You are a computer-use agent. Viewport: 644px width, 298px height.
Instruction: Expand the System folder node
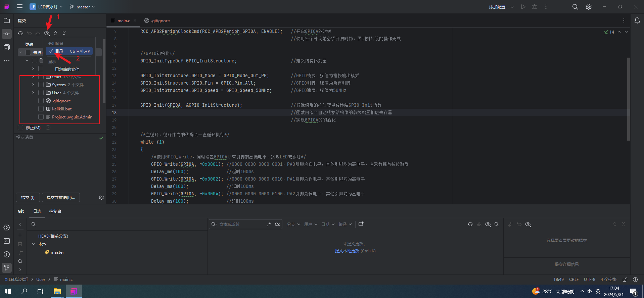pos(33,85)
